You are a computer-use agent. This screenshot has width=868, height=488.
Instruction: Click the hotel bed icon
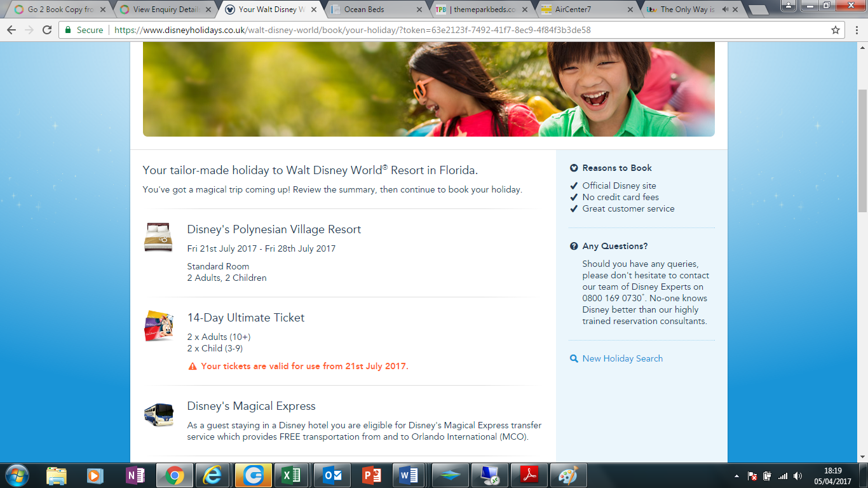click(158, 237)
